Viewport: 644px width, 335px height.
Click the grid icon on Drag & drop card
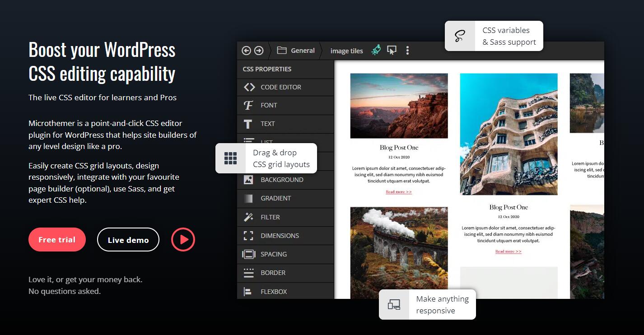point(230,158)
